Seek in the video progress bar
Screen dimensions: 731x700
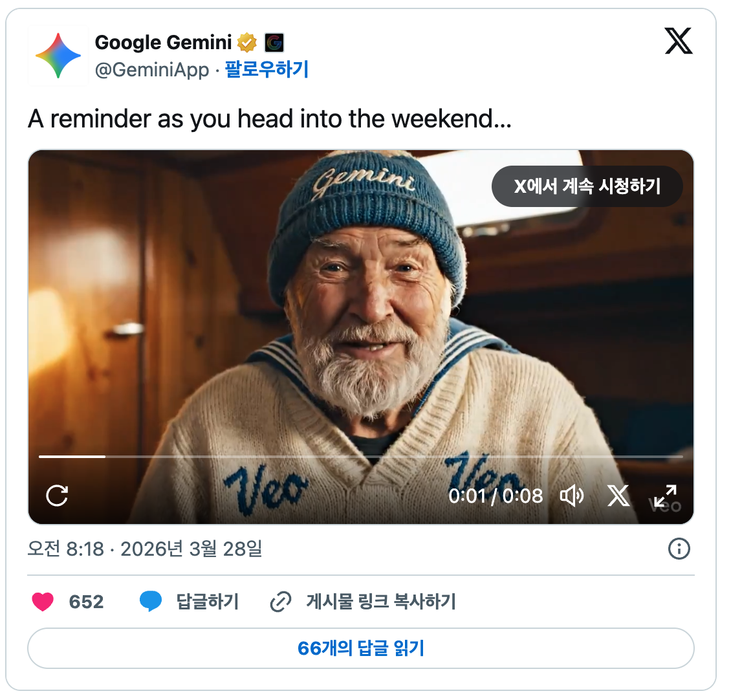[361, 457]
